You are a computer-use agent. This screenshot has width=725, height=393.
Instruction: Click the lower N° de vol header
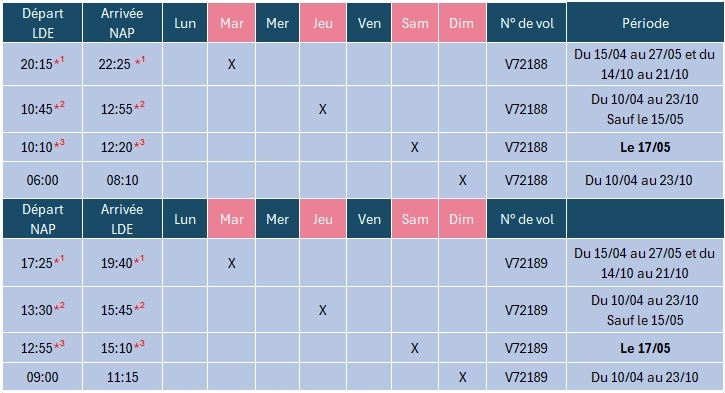(527, 219)
